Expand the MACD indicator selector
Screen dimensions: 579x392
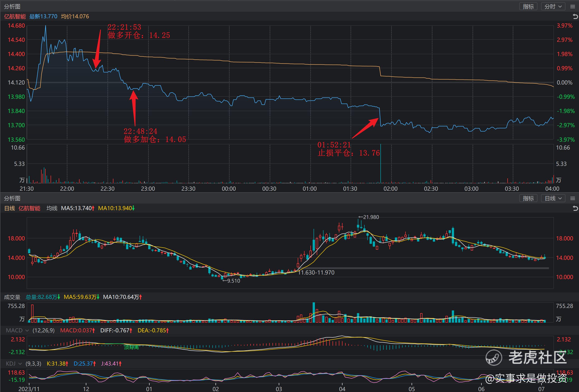pyautogui.click(x=17, y=331)
